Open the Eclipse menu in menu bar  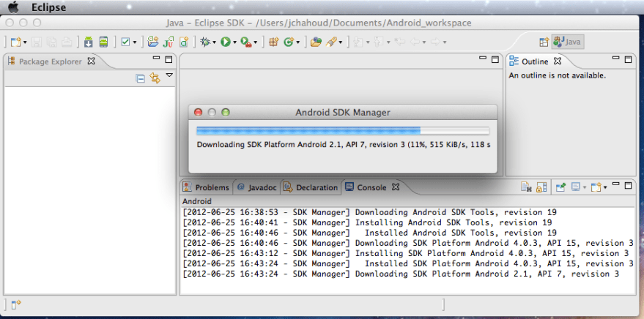tap(48, 7)
